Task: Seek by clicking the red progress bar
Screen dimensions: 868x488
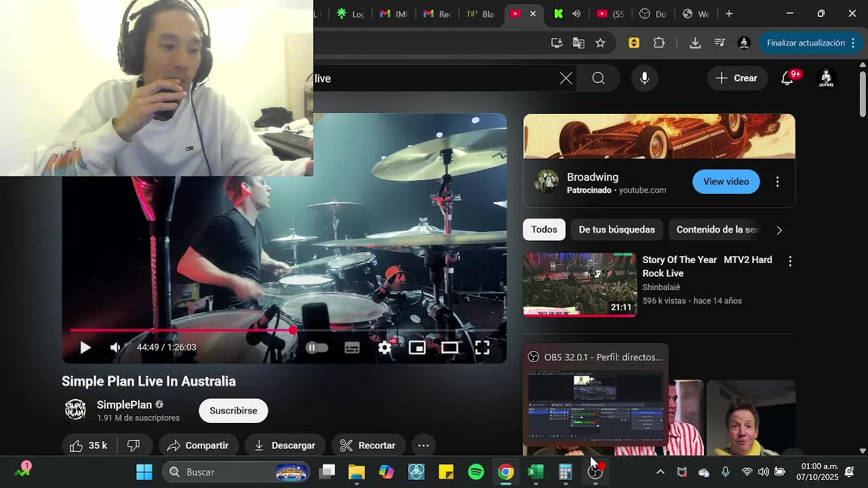Action: [x=181, y=331]
